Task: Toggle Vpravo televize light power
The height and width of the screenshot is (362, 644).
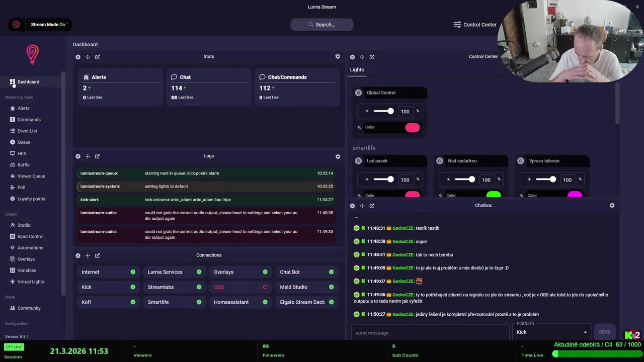Action: click(x=520, y=161)
